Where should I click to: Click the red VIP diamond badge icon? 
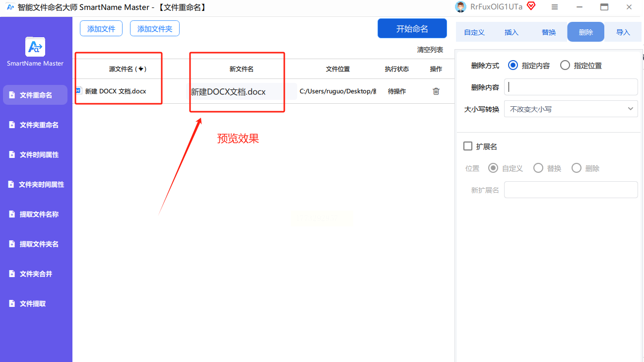coord(531,6)
